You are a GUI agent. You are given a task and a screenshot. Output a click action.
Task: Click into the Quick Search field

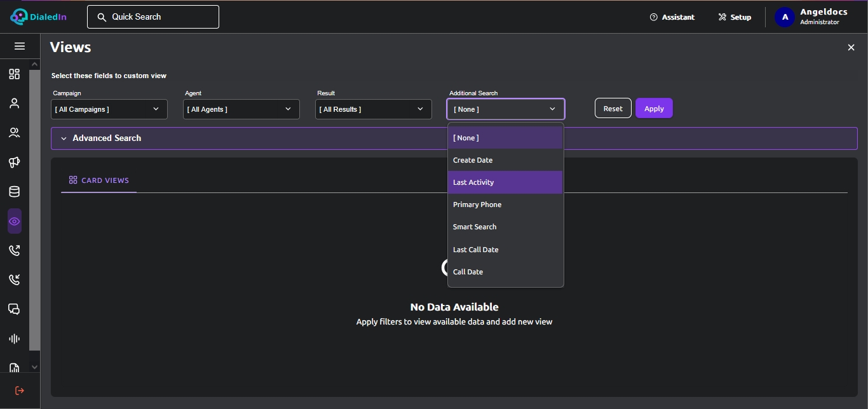point(153,17)
